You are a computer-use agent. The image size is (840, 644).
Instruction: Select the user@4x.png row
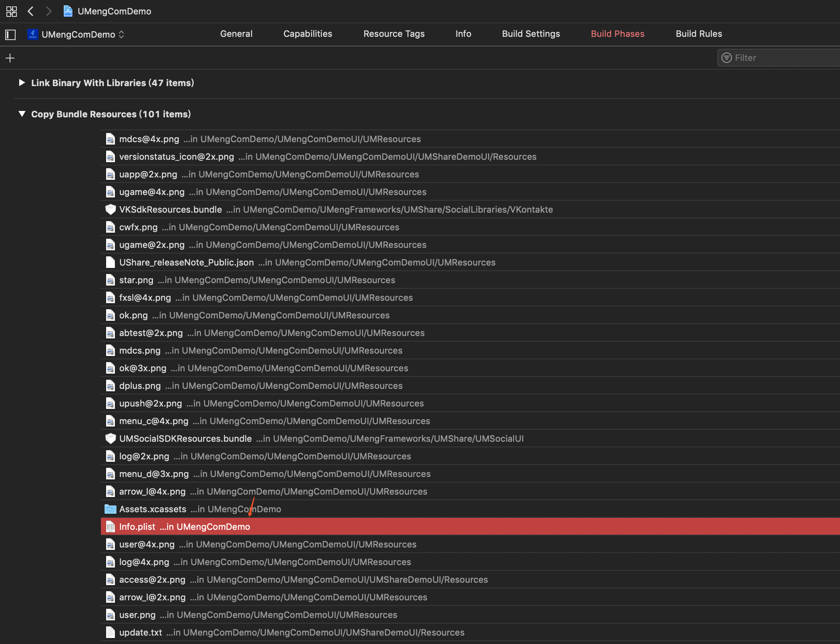click(x=470, y=544)
